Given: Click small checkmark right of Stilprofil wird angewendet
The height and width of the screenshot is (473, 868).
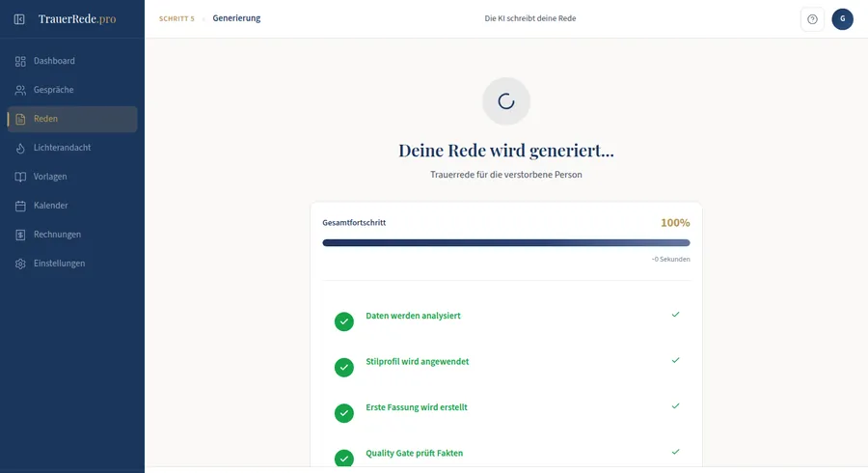Looking at the screenshot, I should coord(675,361).
